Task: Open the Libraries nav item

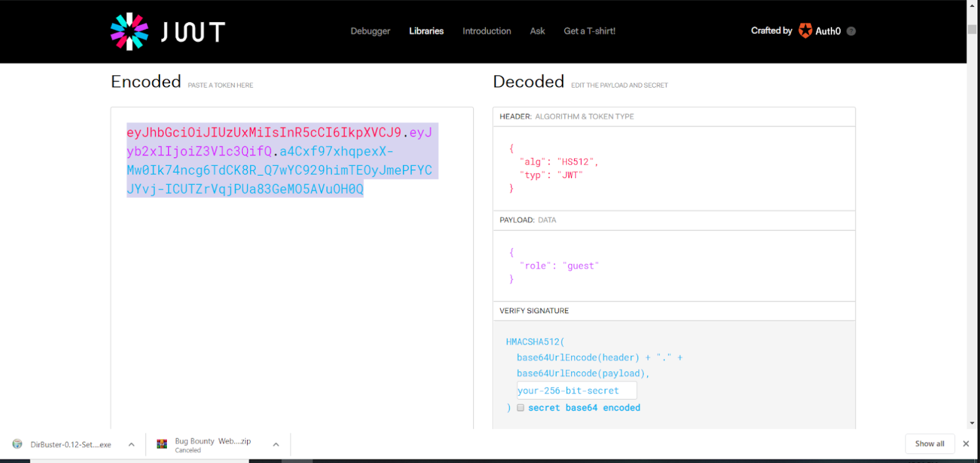Action: pyautogui.click(x=426, y=31)
